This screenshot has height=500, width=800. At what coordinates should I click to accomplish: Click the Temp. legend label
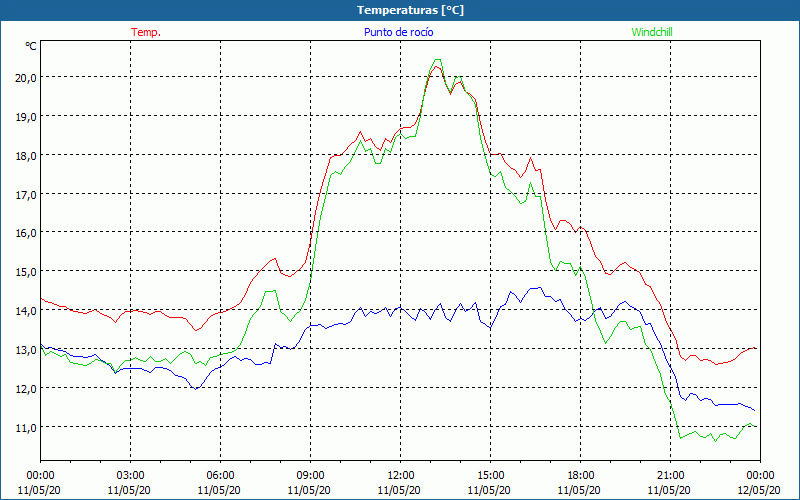coord(146,32)
